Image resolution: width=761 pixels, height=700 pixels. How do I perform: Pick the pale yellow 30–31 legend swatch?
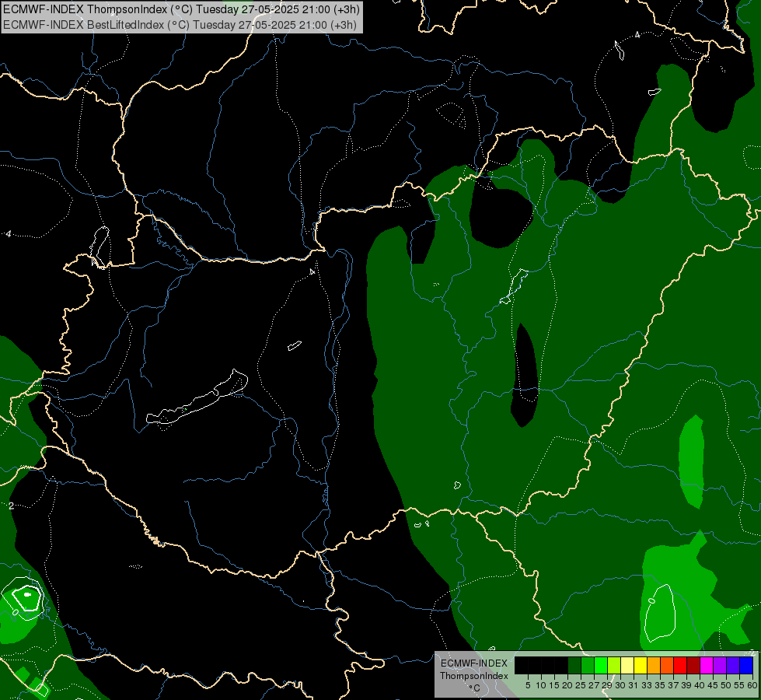627,665
